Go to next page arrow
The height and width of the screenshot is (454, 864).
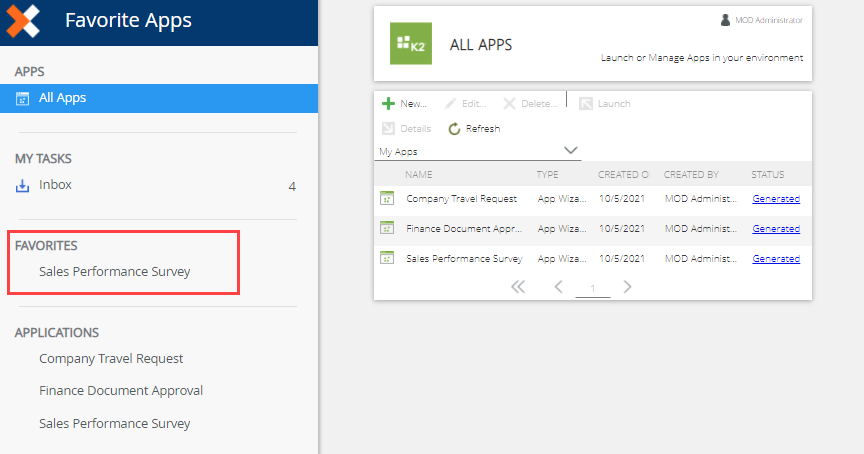pyautogui.click(x=627, y=287)
